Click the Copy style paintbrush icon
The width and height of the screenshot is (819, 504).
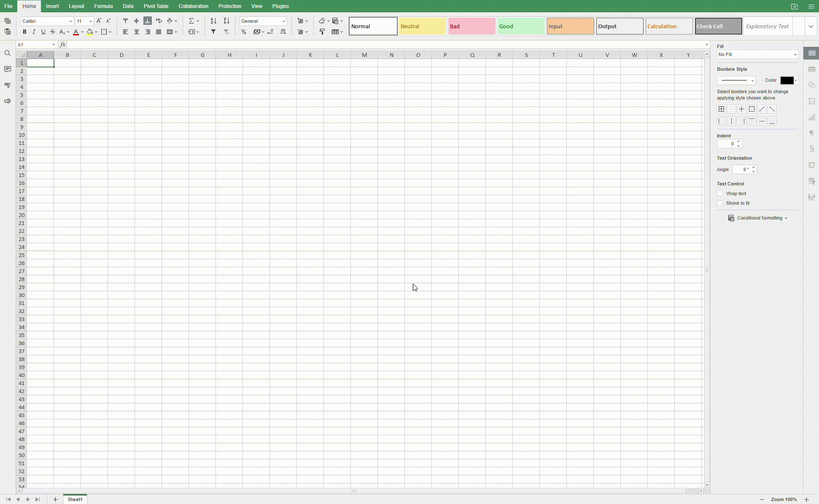322,32
